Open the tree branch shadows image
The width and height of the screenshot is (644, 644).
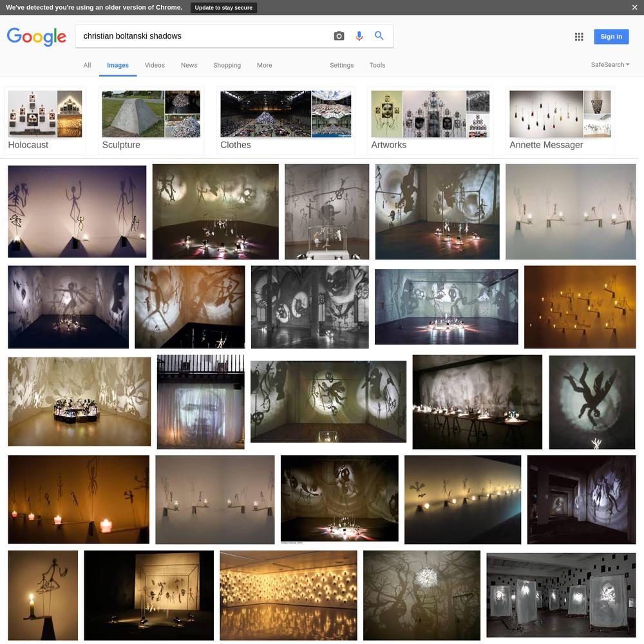[421, 595]
